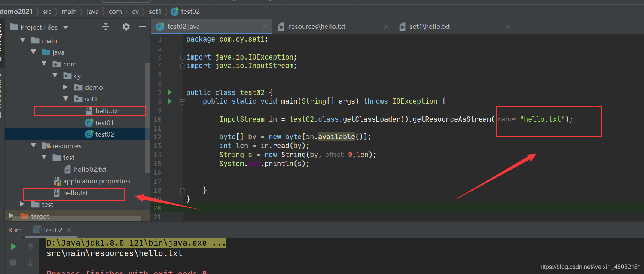Image resolution: width=644 pixels, height=274 pixels.
Task: Close the test02.java tab
Action: pyautogui.click(x=265, y=27)
